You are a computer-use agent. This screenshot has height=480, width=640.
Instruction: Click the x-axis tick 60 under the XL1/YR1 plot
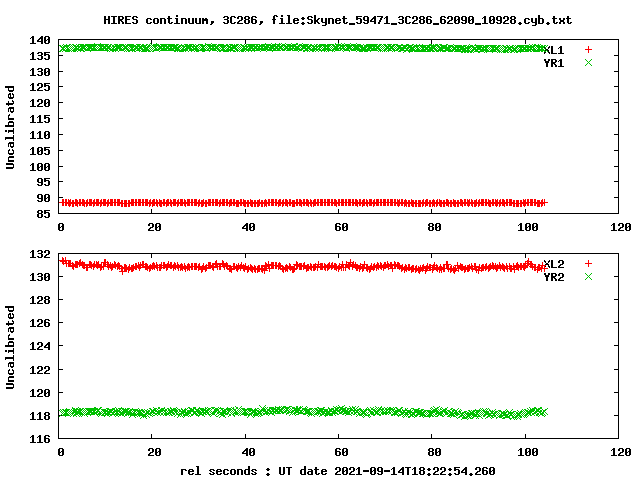(341, 227)
